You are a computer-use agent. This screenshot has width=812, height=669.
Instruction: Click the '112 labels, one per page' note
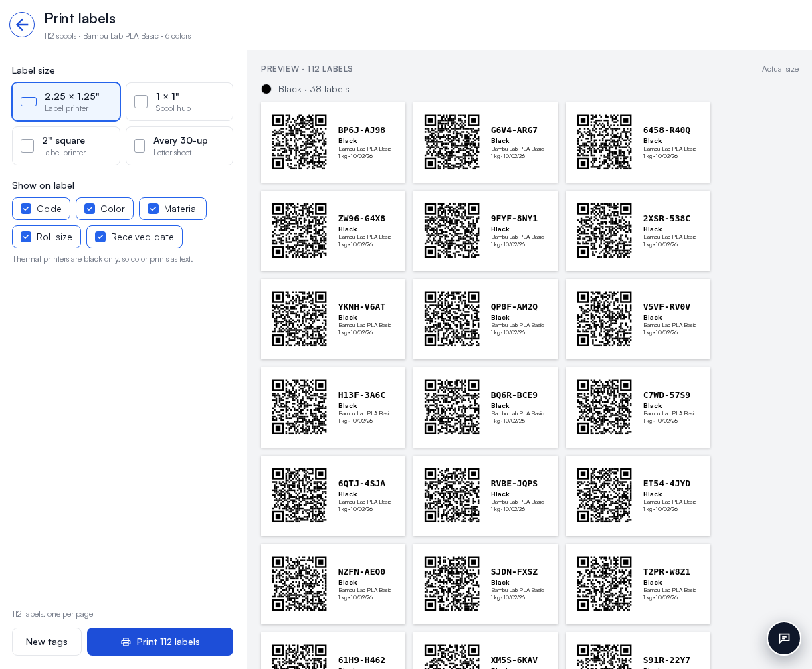(x=52, y=614)
